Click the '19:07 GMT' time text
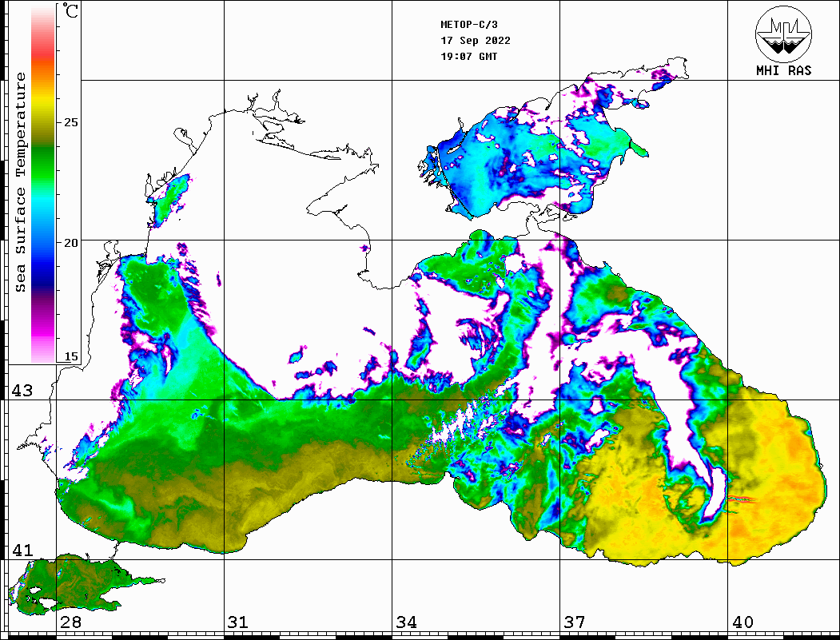 tap(469, 56)
